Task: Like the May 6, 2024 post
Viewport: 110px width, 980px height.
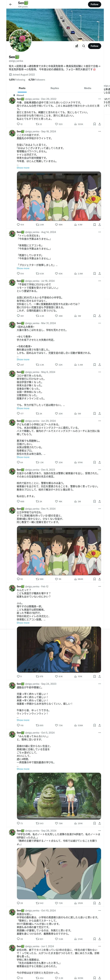Action: 58,414
